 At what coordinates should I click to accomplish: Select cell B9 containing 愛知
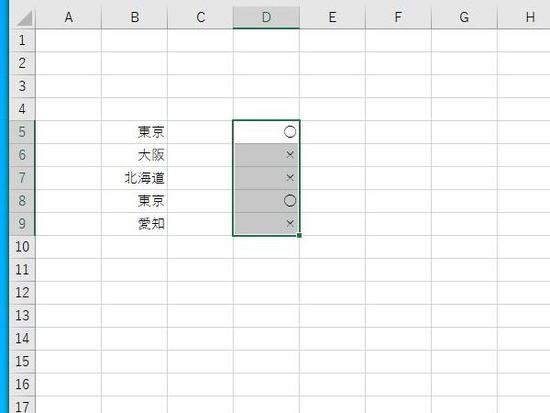(134, 224)
